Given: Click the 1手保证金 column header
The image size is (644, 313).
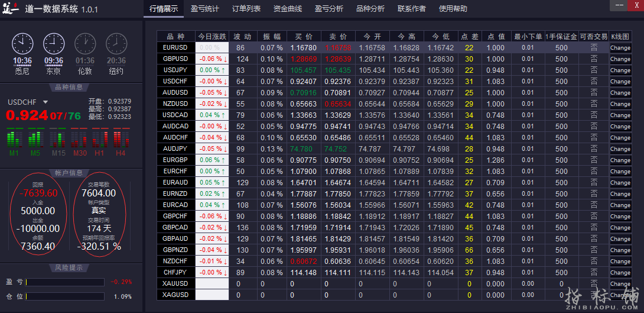Looking at the screenshot, I should click(561, 36).
